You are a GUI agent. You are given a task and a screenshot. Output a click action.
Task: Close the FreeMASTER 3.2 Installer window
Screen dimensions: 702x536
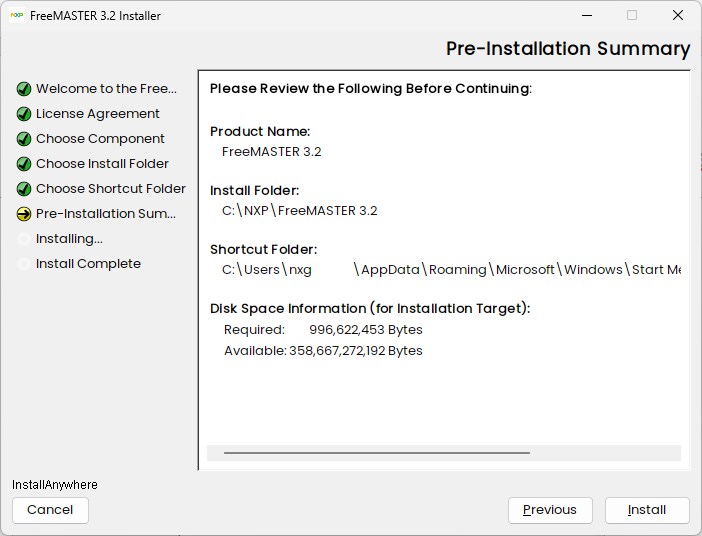click(678, 15)
